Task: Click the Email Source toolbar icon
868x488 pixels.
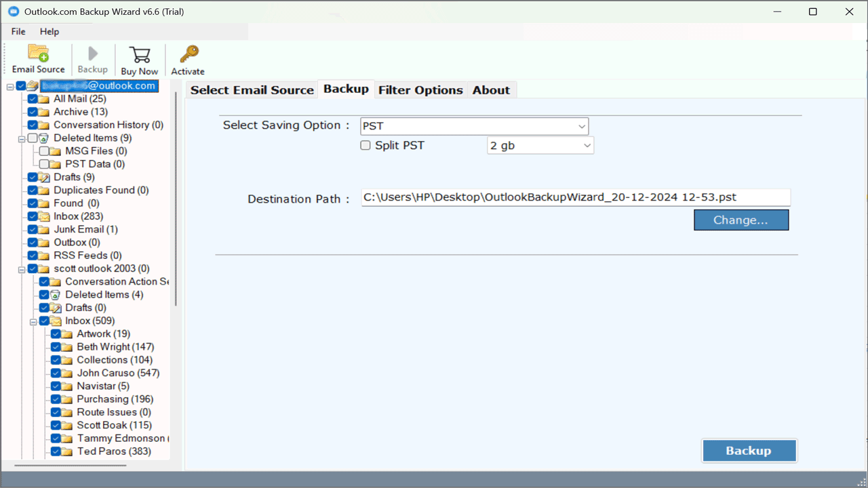Action: click(x=38, y=54)
